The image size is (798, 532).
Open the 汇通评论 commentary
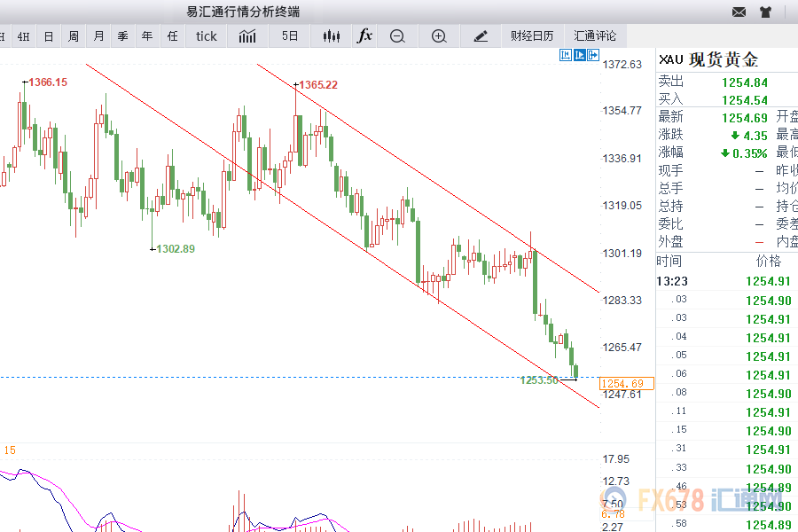595,36
